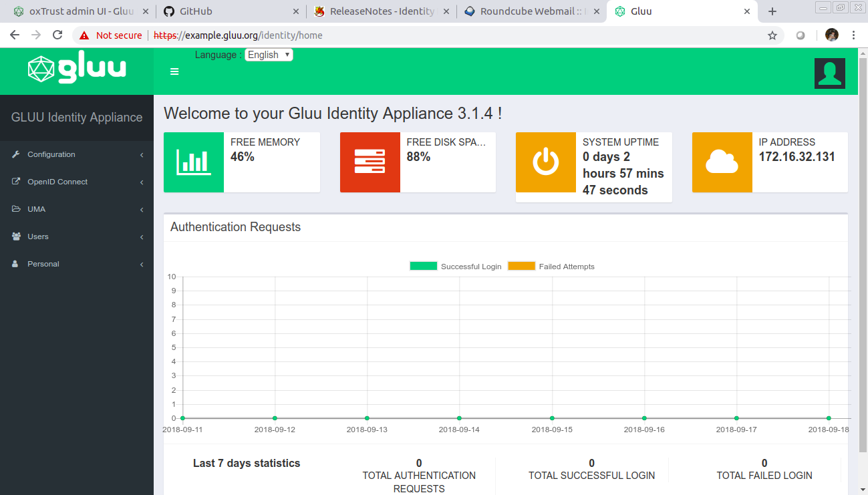Toggle the Failed Attempts legend series
The height and width of the screenshot is (495, 868).
pyautogui.click(x=551, y=267)
